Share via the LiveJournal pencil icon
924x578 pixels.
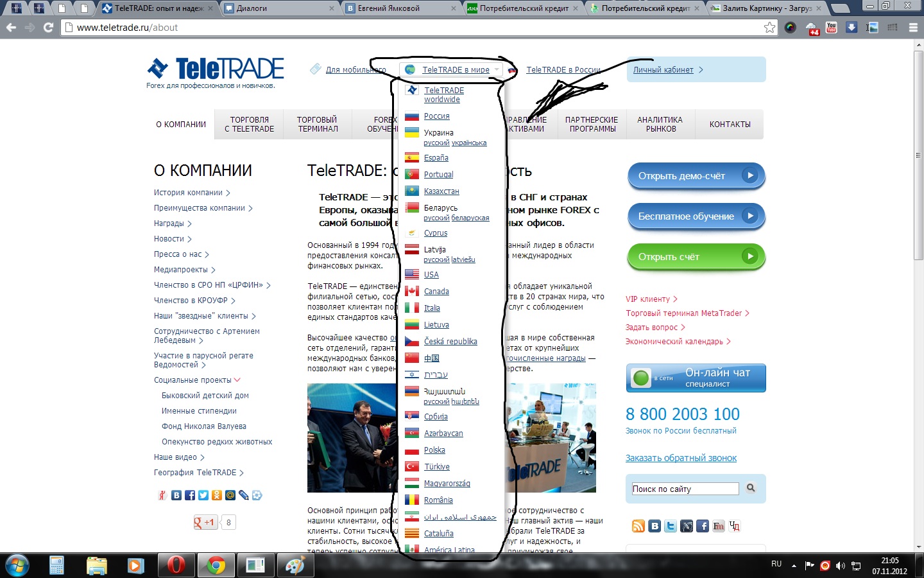click(x=244, y=495)
